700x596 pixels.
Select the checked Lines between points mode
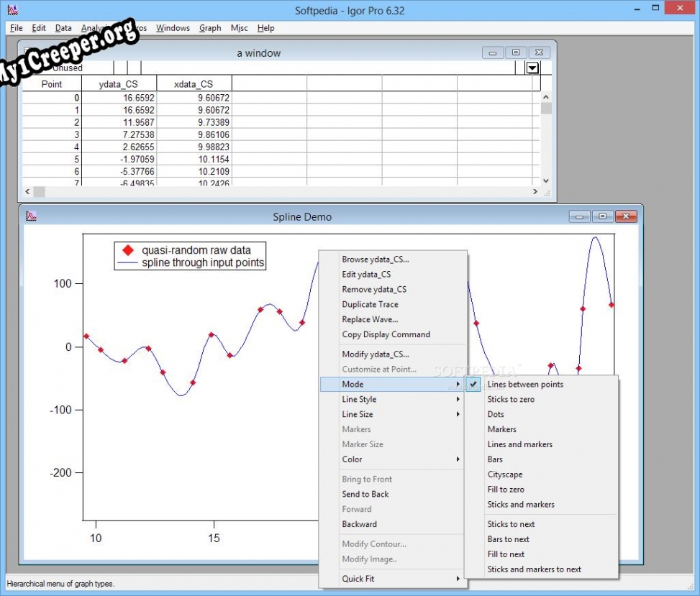(525, 385)
